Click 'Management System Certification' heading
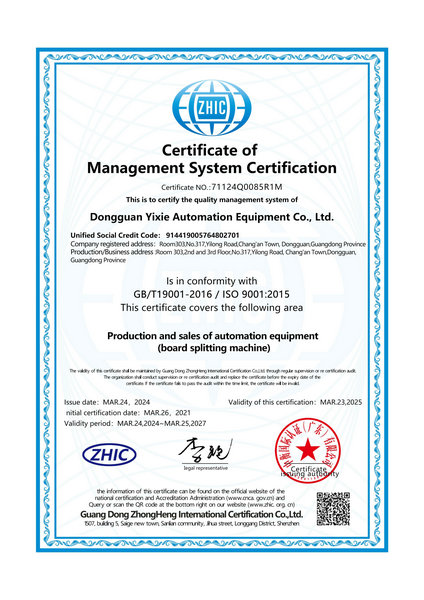The width and height of the screenshot is (424, 600). [x=212, y=168]
